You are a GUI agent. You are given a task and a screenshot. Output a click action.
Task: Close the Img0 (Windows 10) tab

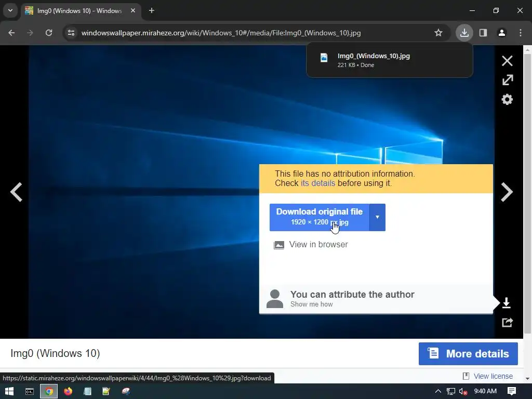point(133,11)
